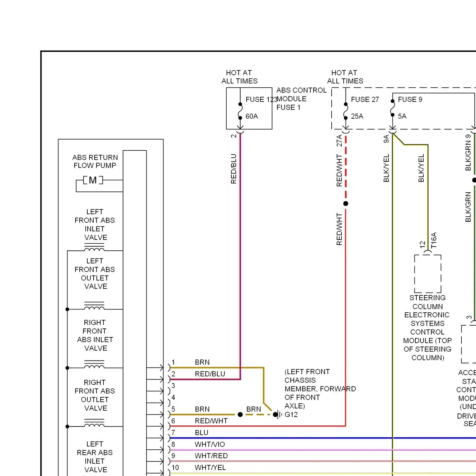Click the STEERING COLUMN ELECTRONIC SYSTEMS CONTROL MODULE label

click(427, 327)
